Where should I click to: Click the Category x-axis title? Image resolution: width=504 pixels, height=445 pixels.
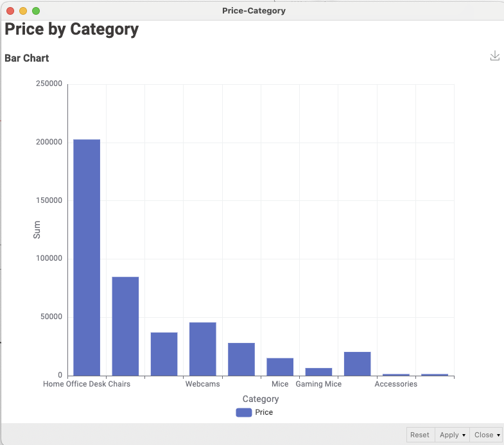coord(261,399)
